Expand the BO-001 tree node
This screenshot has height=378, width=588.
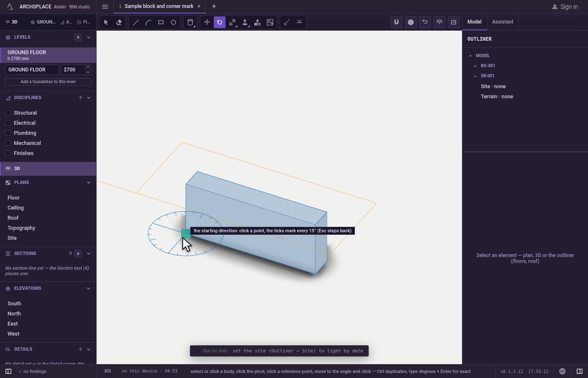tap(475, 66)
